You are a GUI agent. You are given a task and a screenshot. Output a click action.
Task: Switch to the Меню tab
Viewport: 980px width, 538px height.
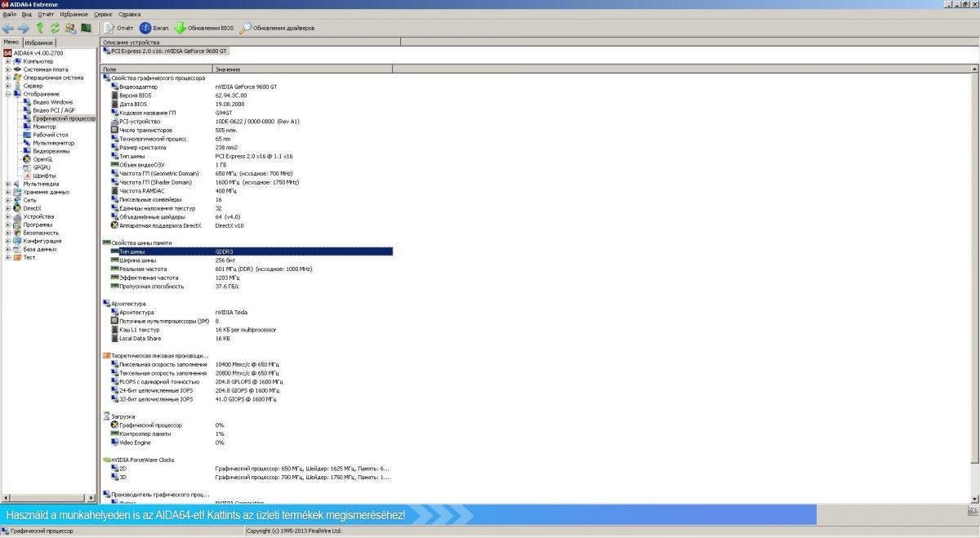[x=11, y=42]
